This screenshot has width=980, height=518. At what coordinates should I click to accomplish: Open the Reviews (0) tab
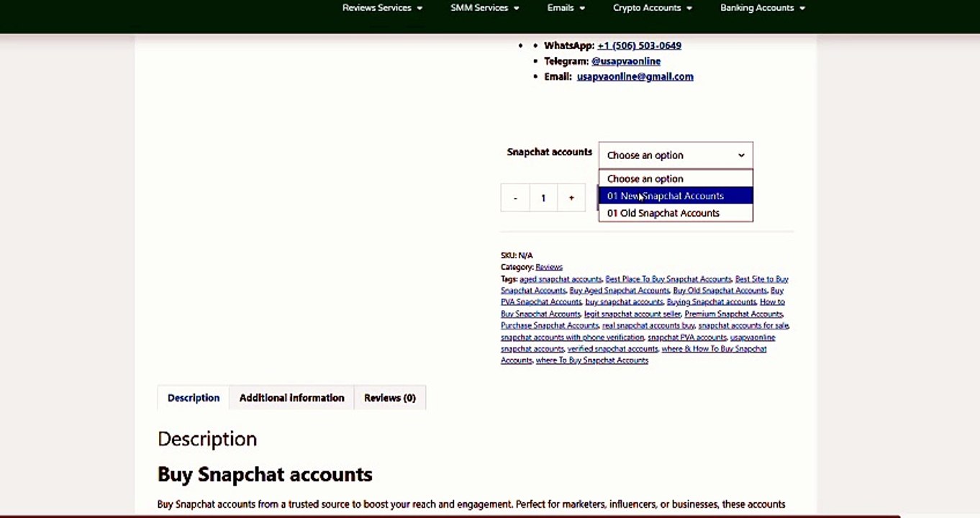click(389, 398)
